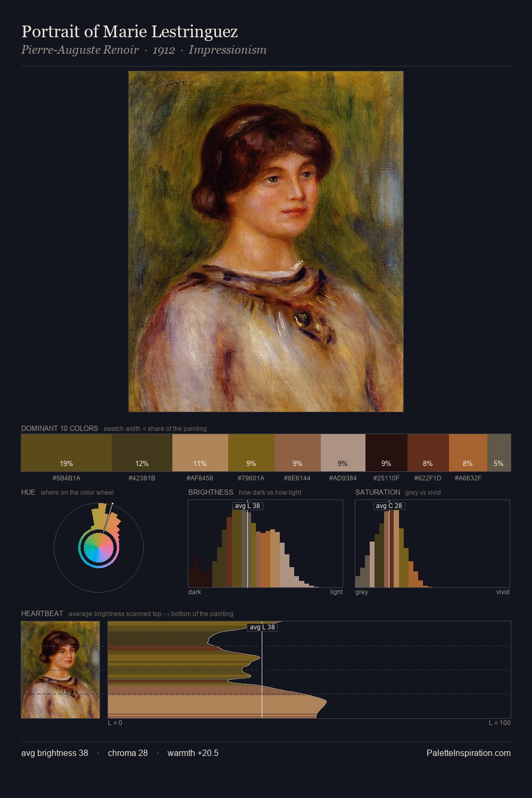The width and height of the screenshot is (532, 798).
Task: Click the SATURATION section heading
Action: (378, 492)
